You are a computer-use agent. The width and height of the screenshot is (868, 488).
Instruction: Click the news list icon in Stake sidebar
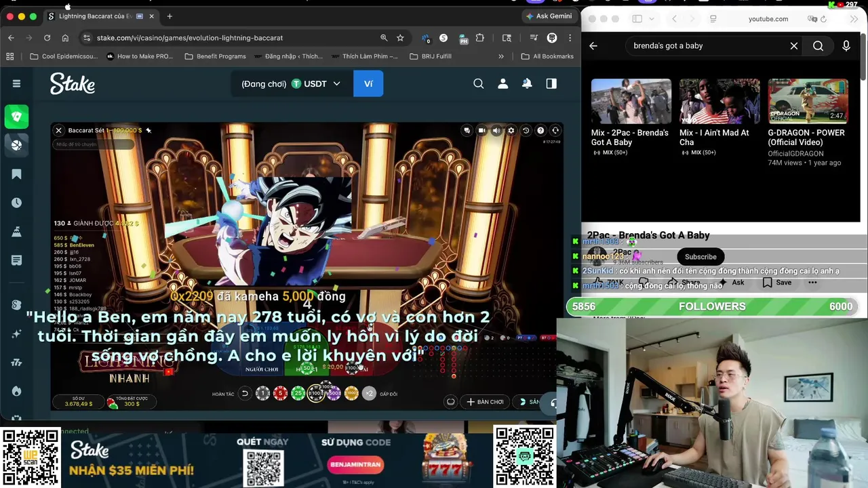point(16,260)
